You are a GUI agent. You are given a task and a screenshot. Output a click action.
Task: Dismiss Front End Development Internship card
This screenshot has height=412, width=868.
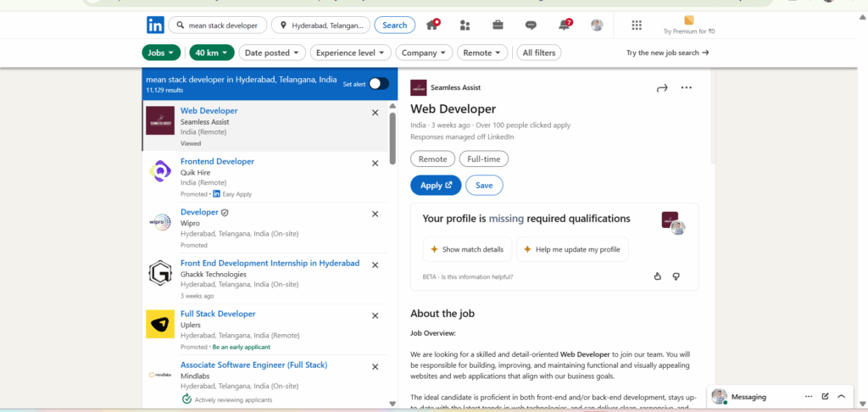pyautogui.click(x=375, y=264)
